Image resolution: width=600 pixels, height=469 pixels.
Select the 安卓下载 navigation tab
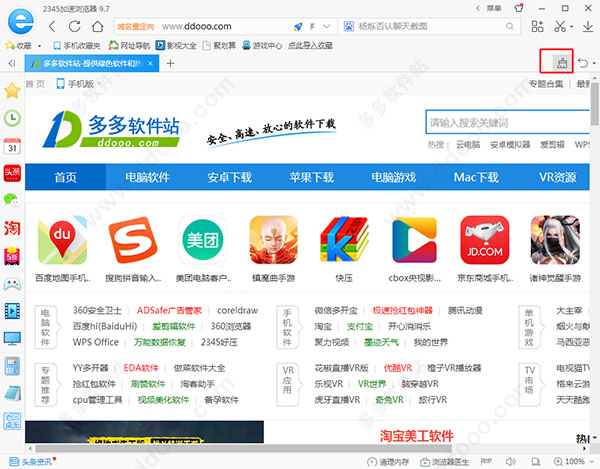[230, 177]
